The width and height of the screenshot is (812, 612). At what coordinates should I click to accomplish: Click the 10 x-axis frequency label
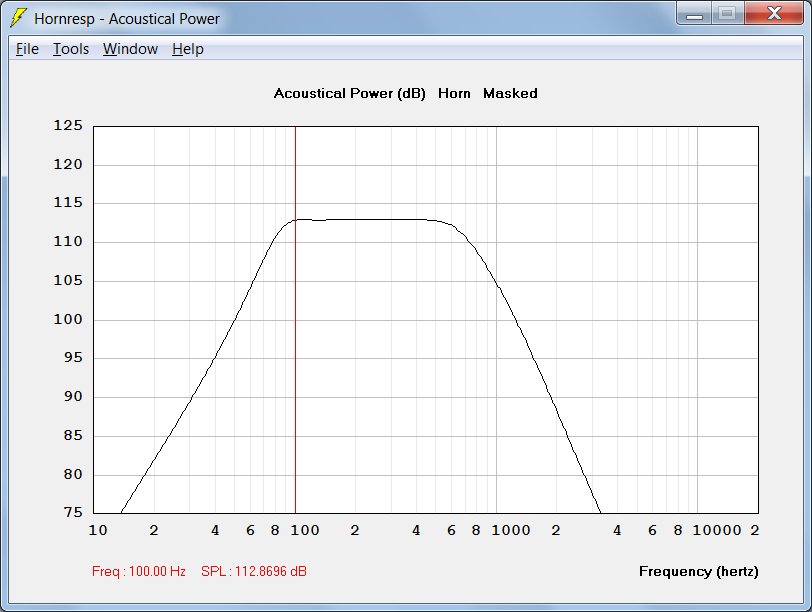pos(98,530)
